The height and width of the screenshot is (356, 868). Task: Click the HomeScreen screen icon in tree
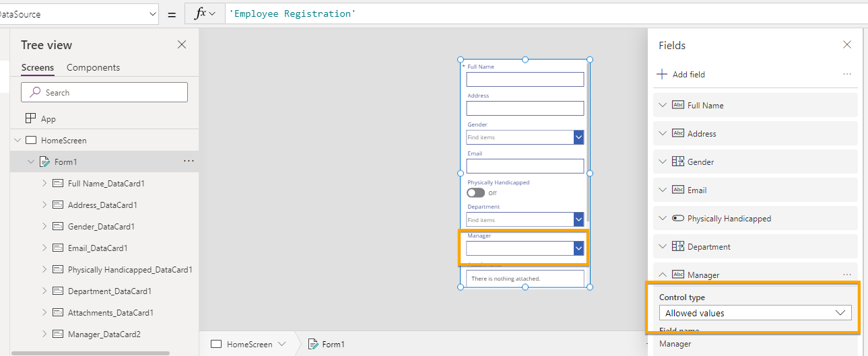tap(31, 141)
